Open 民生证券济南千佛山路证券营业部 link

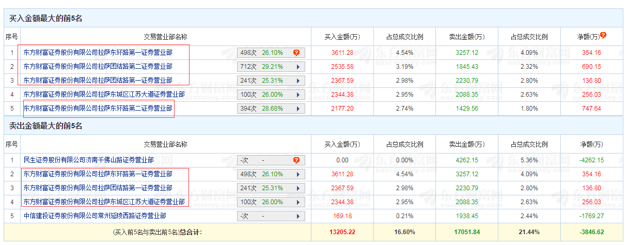click(x=88, y=160)
